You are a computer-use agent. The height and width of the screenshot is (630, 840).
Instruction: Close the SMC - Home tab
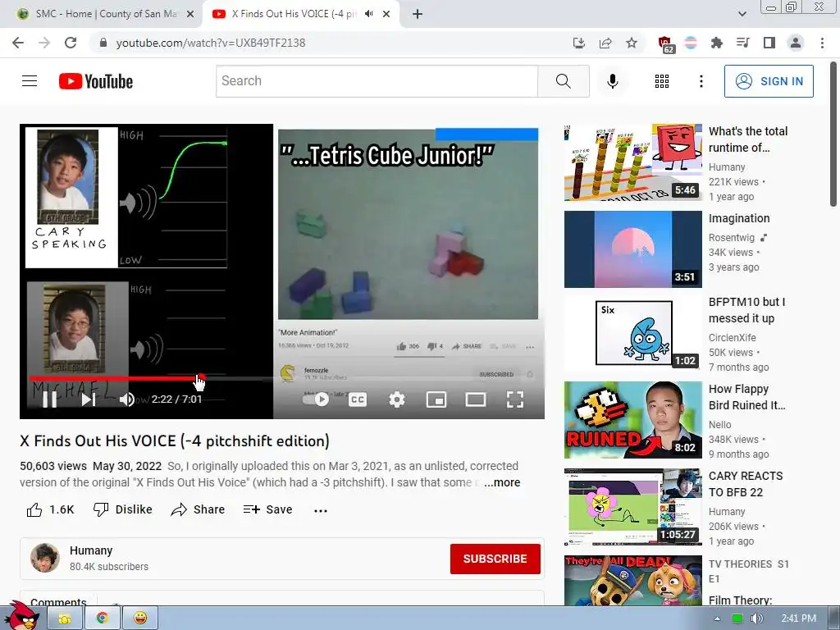[190, 15]
